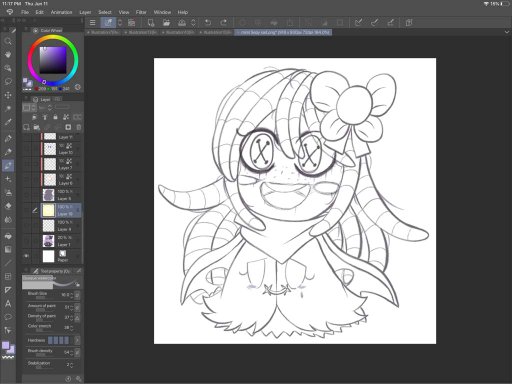Expand the canvas tabs overflow chevron
The width and height of the screenshot is (512, 384).
click(x=507, y=32)
